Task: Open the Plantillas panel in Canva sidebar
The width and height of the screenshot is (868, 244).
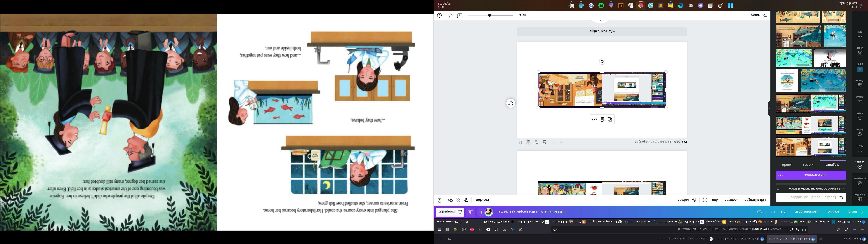Action: (860, 197)
